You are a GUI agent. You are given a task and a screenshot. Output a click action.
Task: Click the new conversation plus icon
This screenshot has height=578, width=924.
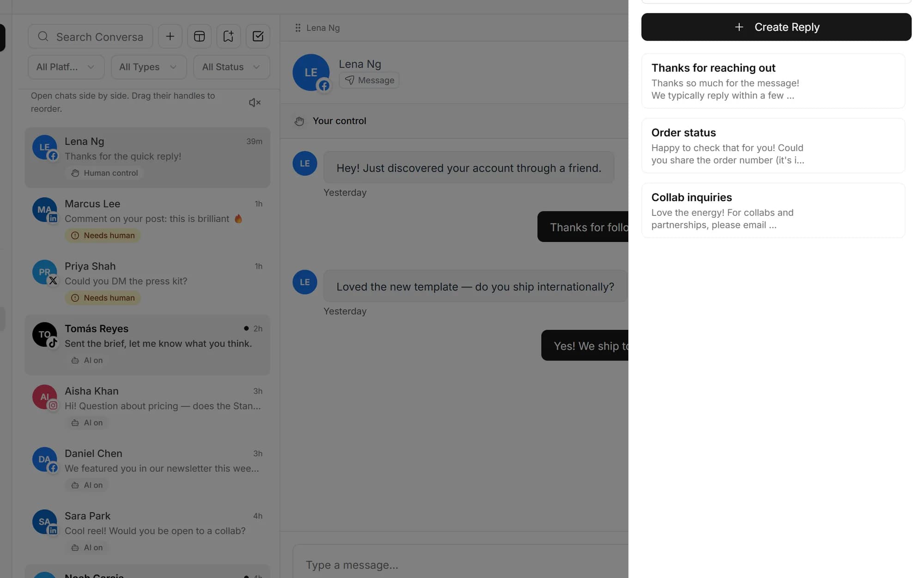[170, 36]
